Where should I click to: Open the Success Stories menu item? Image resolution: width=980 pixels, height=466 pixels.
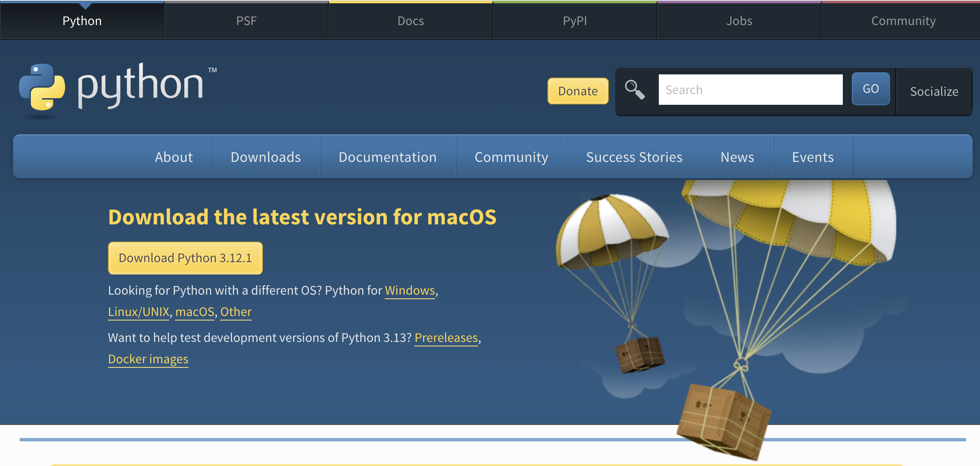[x=634, y=157]
